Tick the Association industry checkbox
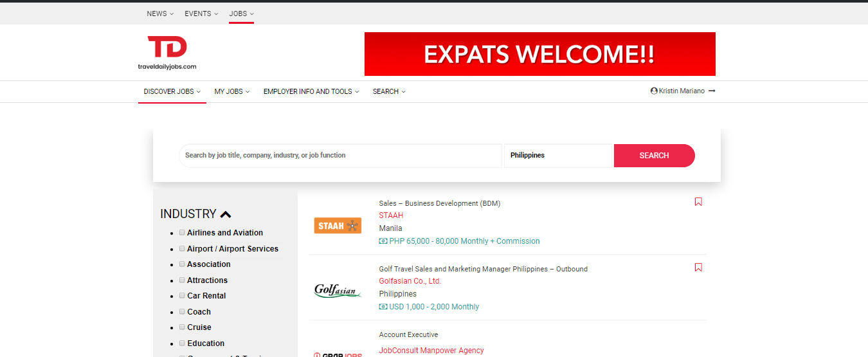The height and width of the screenshot is (357, 868). point(182,264)
